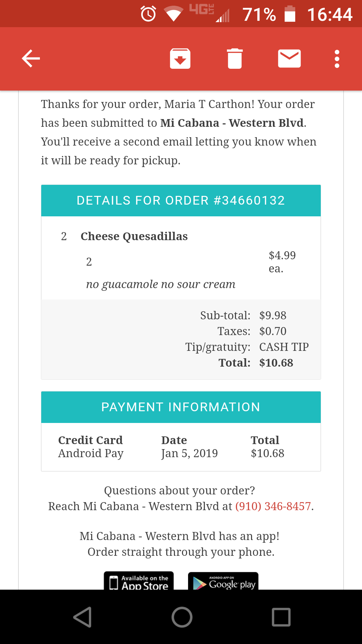Open the App Store badge
The width and height of the screenshot is (362, 644).
139,581
